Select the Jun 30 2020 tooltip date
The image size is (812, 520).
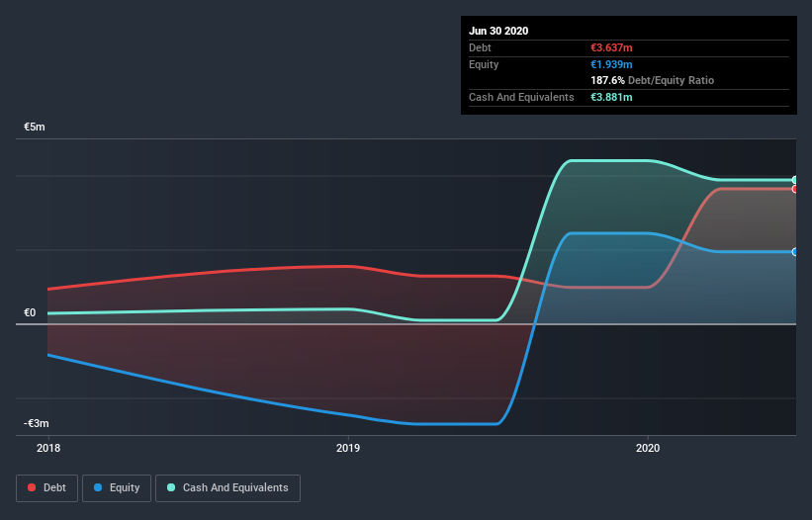498,31
